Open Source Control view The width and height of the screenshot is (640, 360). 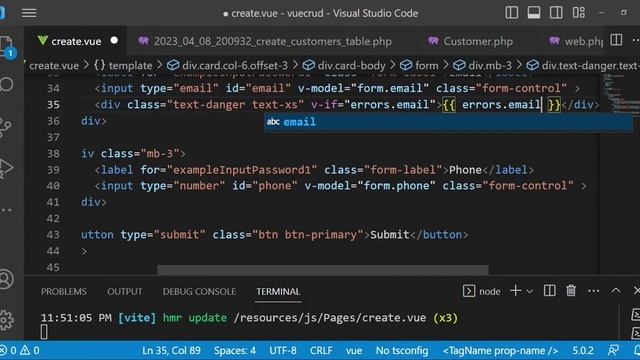pos(6,127)
